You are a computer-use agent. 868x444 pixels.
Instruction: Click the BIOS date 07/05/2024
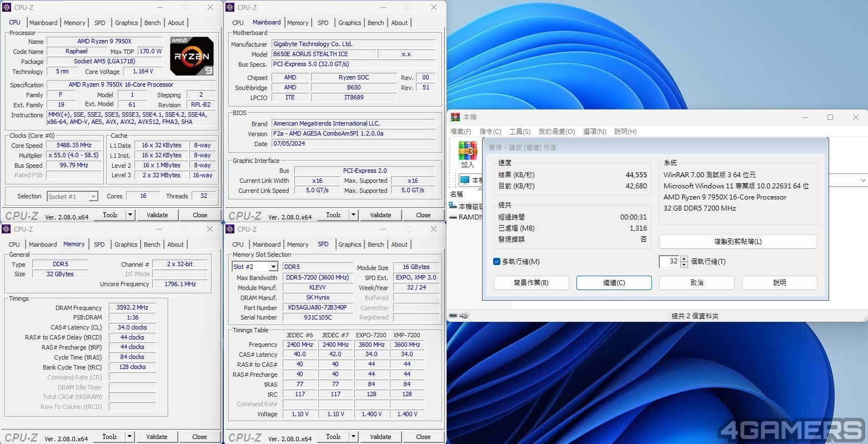[x=353, y=143]
